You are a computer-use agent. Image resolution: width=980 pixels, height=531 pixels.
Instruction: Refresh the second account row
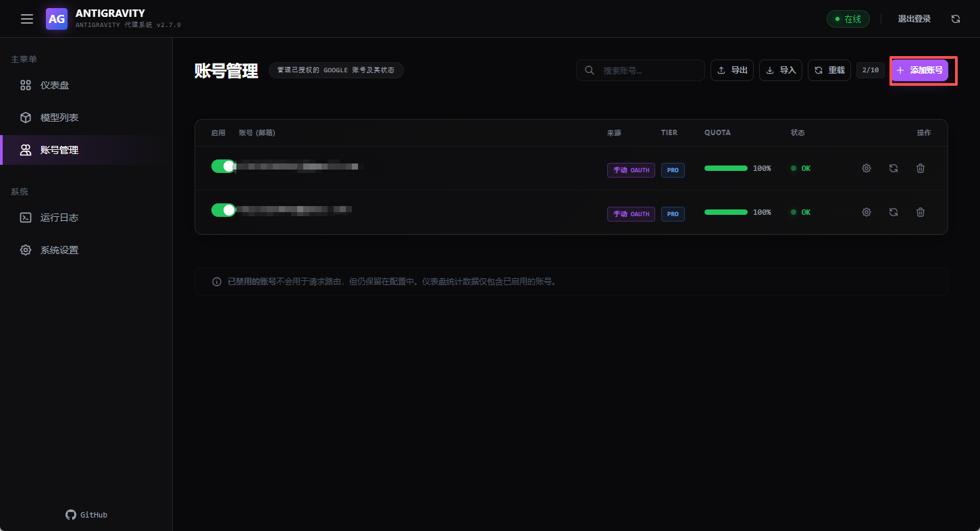pos(894,212)
